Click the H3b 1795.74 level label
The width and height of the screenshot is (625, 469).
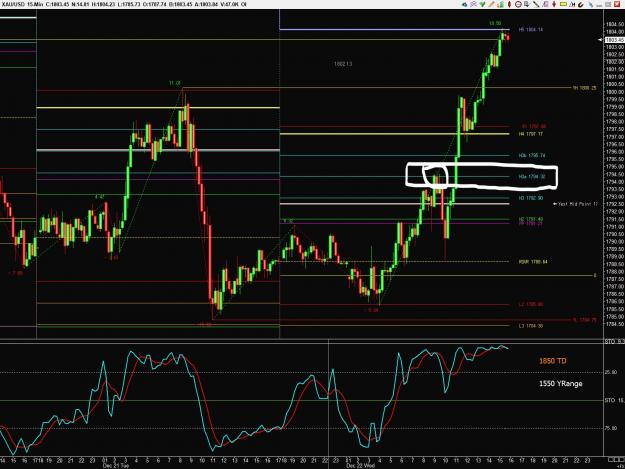pyautogui.click(x=532, y=155)
